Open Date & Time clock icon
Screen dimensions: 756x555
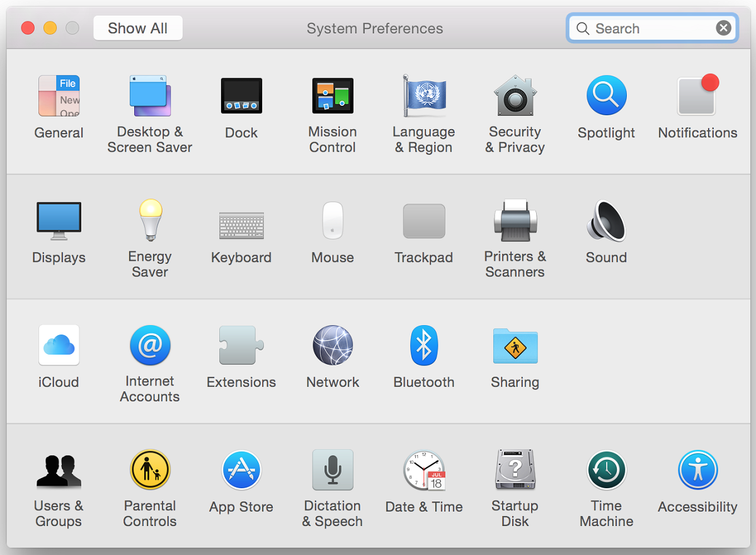pyautogui.click(x=424, y=470)
